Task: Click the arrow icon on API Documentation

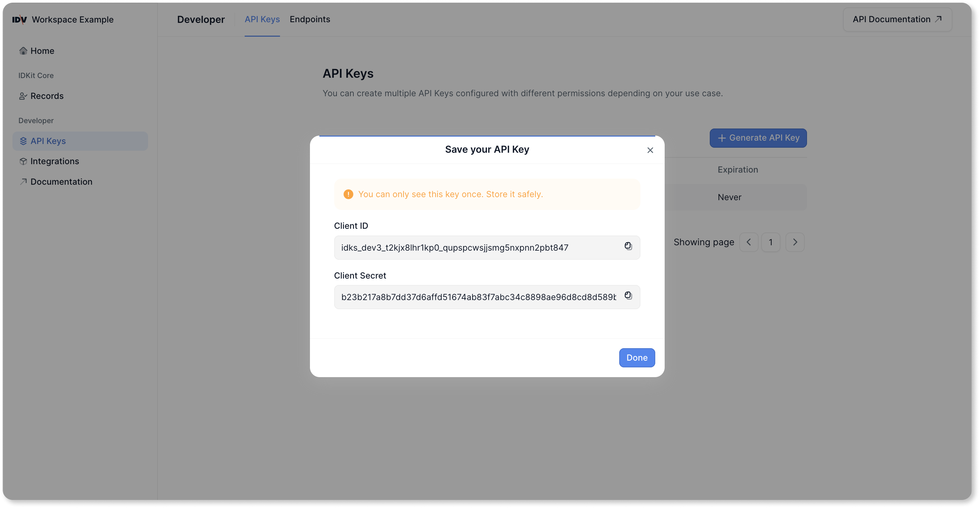Action: [938, 19]
